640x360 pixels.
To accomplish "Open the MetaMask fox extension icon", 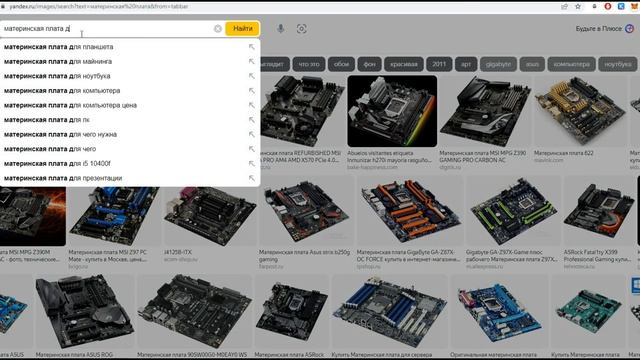I will [635, 7].
